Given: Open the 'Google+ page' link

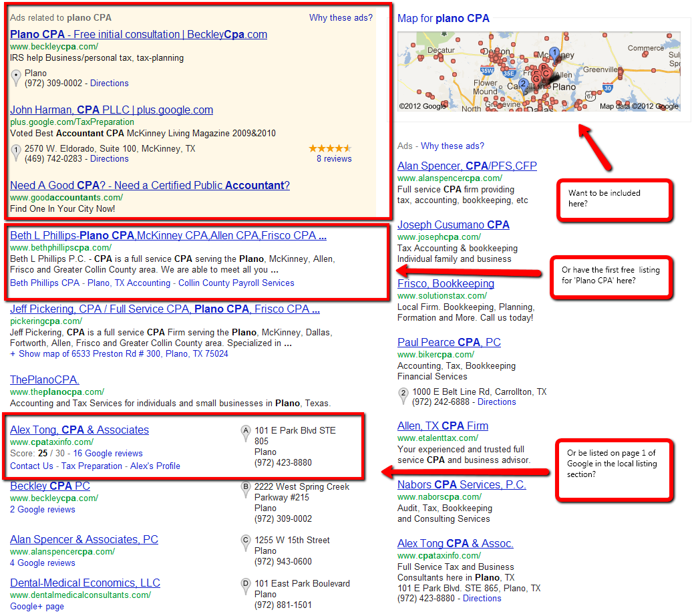Looking at the screenshot, I should pyautogui.click(x=37, y=606).
